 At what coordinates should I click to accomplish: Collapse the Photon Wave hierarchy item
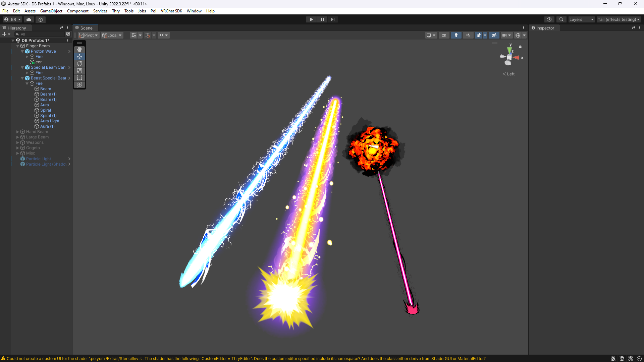[x=22, y=51]
